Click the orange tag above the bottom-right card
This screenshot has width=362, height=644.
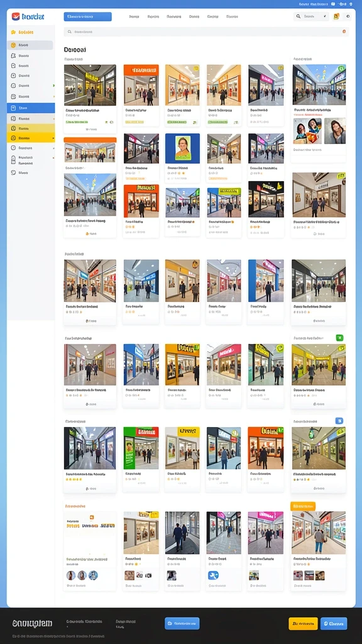click(303, 506)
